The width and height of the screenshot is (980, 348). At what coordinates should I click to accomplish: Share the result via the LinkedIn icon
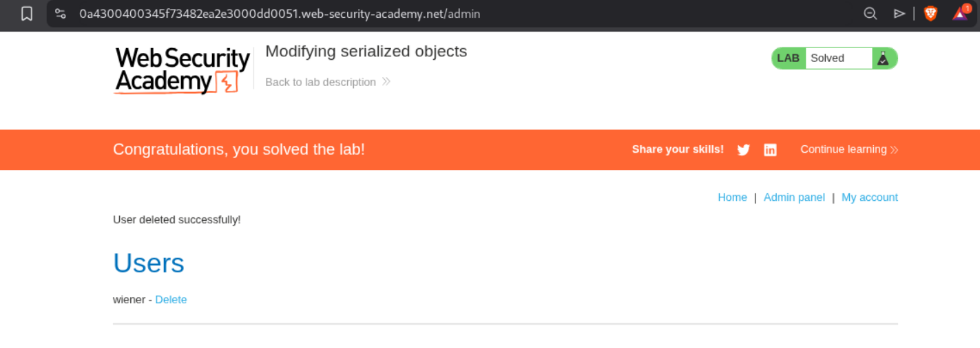pos(770,150)
